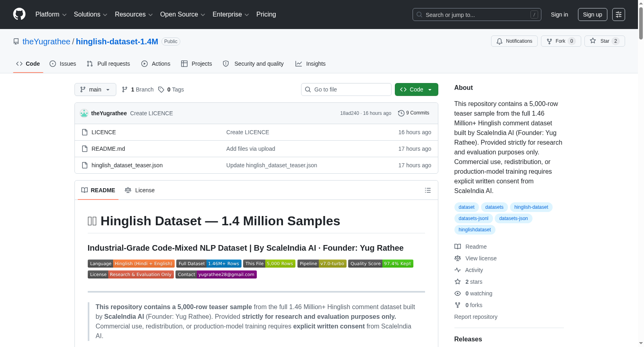
Task: Click the fork icon beside 0 forks
Action: (x=458, y=305)
